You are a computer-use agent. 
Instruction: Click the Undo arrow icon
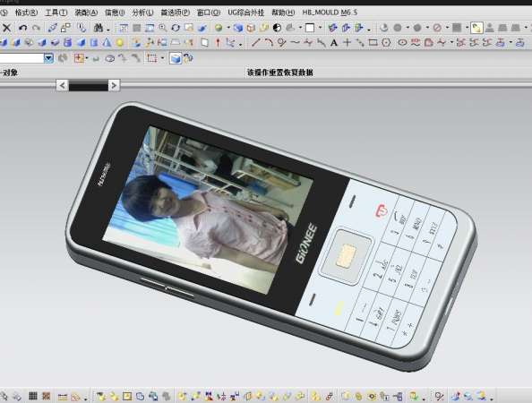point(22,28)
